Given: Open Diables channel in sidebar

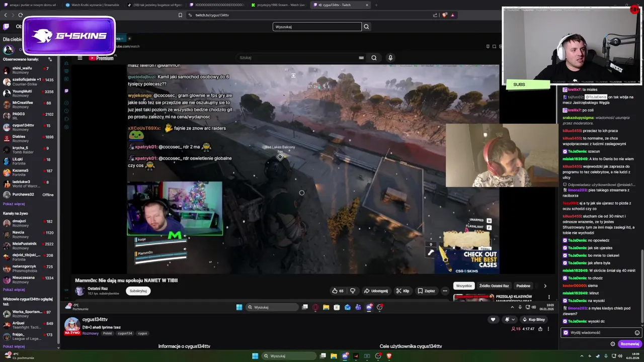Looking at the screenshot, I should click(x=29, y=138).
